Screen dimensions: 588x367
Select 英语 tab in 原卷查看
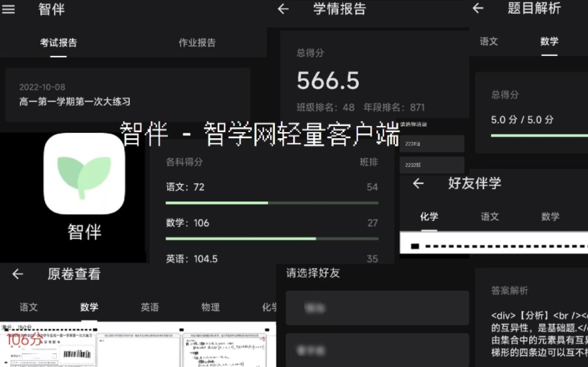point(150,308)
